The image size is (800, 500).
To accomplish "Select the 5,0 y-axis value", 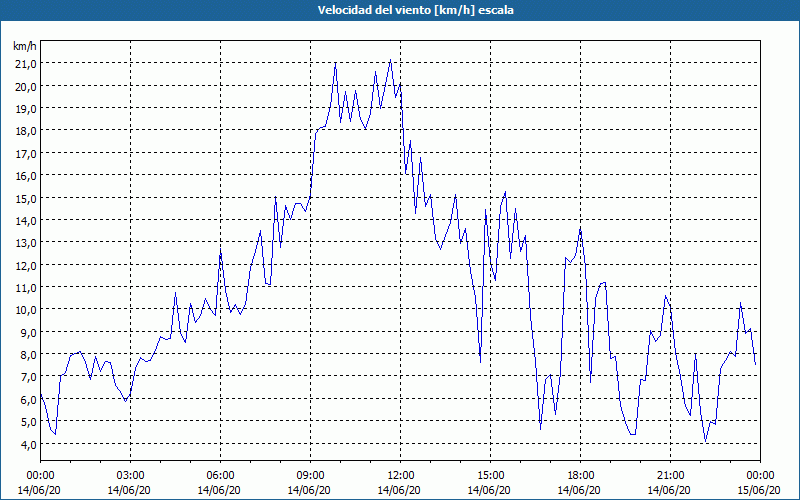I will [x=29, y=422].
